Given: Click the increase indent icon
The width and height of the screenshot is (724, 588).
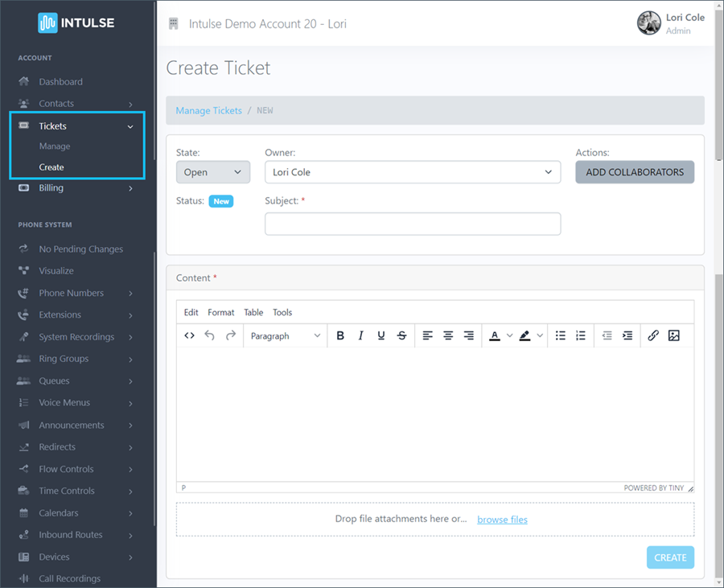Looking at the screenshot, I should click(x=627, y=335).
